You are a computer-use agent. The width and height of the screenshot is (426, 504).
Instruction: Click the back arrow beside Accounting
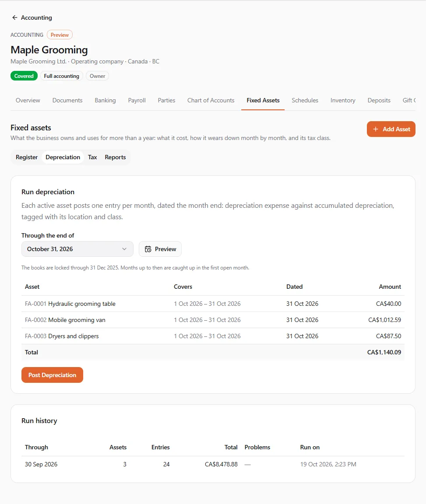(14, 17)
